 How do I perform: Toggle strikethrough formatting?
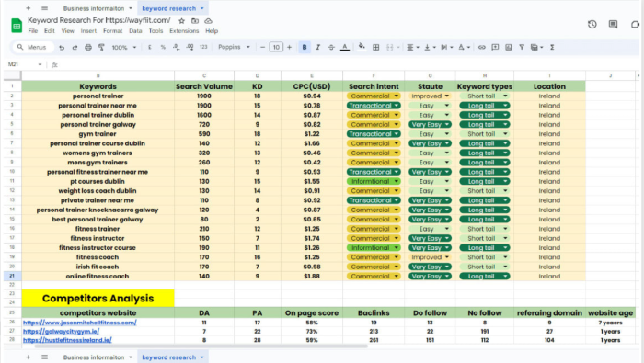coord(331,47)
